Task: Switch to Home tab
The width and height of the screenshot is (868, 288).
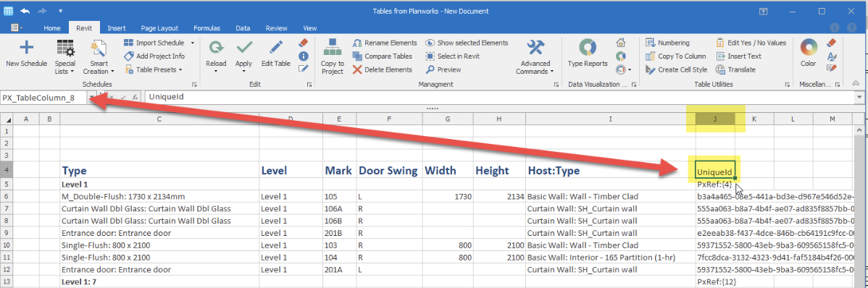Action: coord(52,28)
